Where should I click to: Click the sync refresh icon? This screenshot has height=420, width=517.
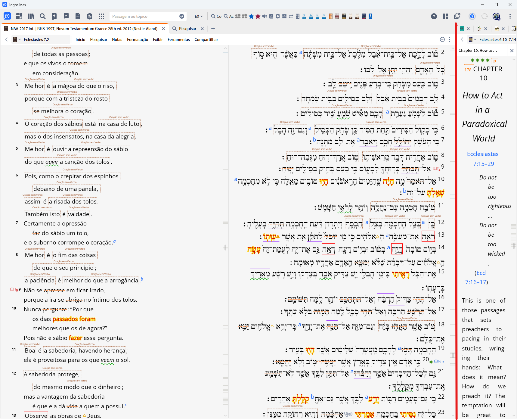(484, 16)
